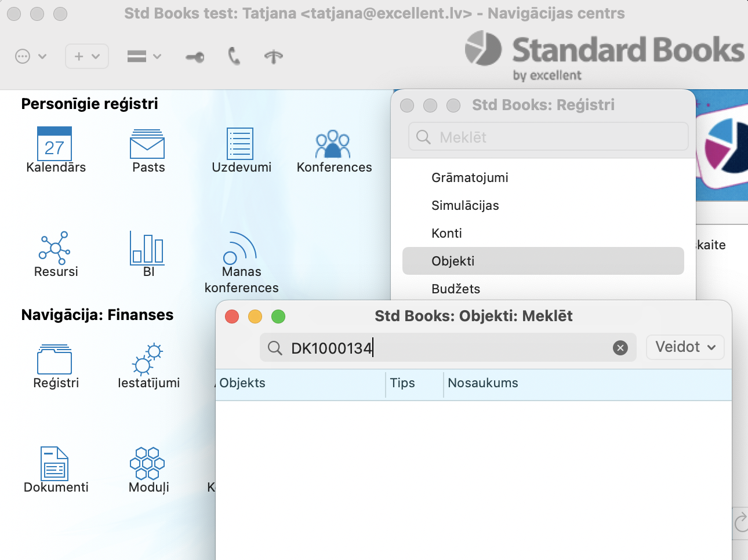Click the Meklēt search field
Viewport: 748px width, 560px height.
click(548, 137)
